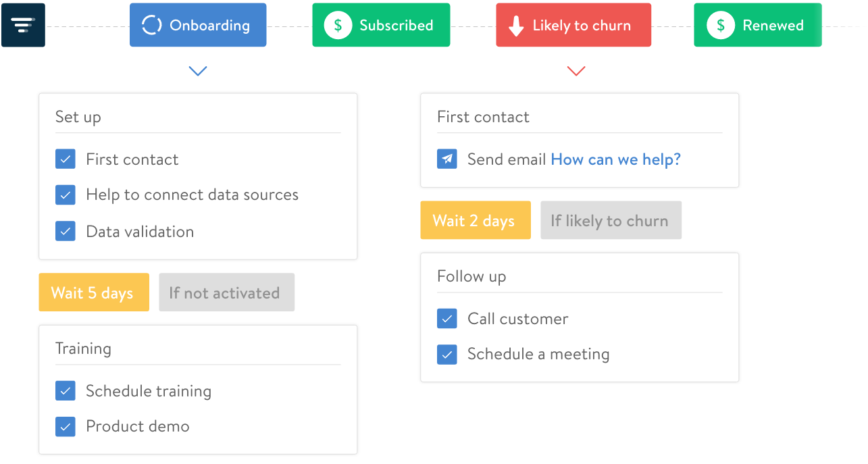868x464 pixels.
Task: Uncheck Help to connect data sources
Action: pos(66,195)
